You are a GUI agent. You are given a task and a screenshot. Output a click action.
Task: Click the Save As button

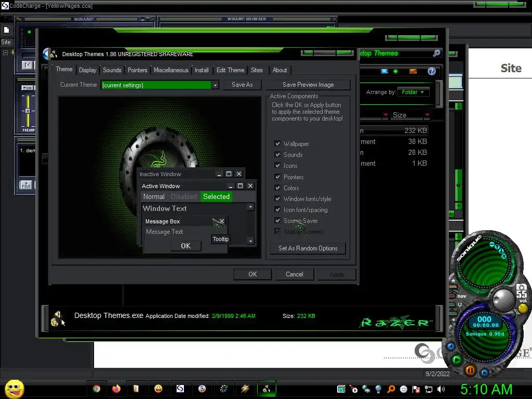[242, 85]
